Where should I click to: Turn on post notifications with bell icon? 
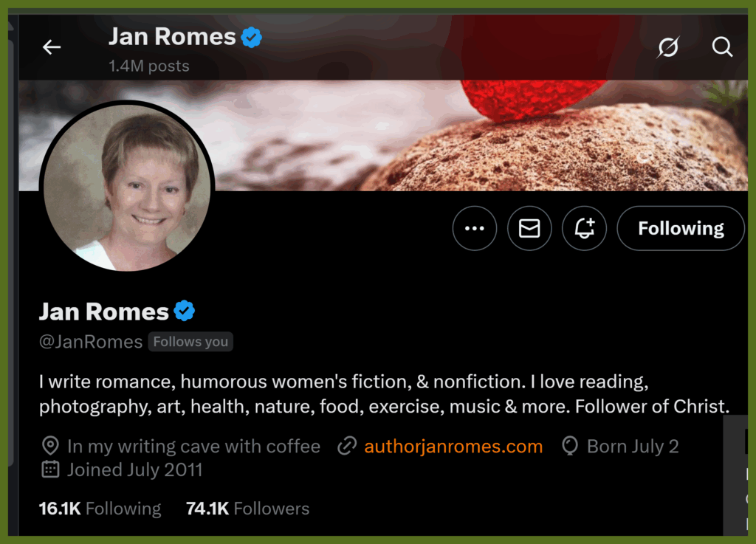tap(585, 228)
